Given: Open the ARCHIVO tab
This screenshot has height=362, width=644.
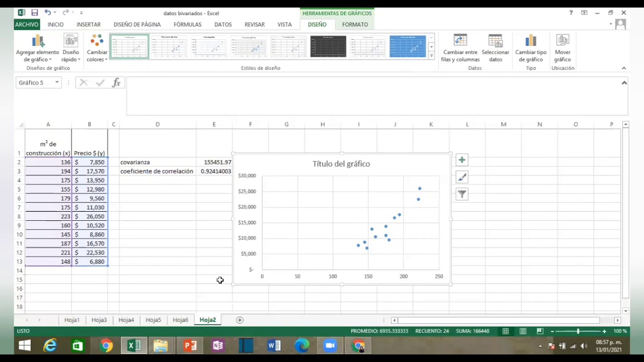Looking at the screenshot, I should point(27,24).
